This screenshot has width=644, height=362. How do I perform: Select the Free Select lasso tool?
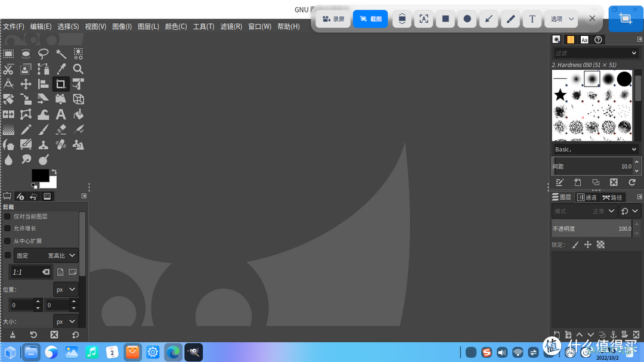coord(43,54)
